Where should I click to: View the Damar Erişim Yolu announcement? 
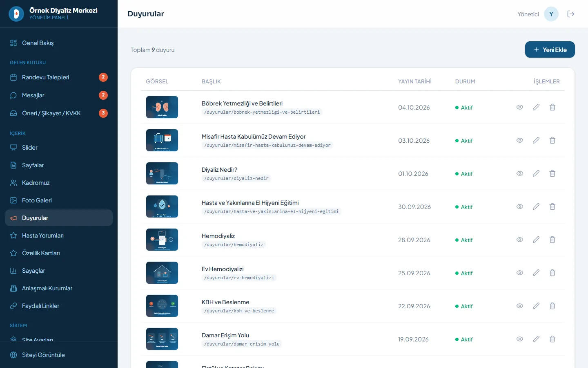tap(520, 339)
